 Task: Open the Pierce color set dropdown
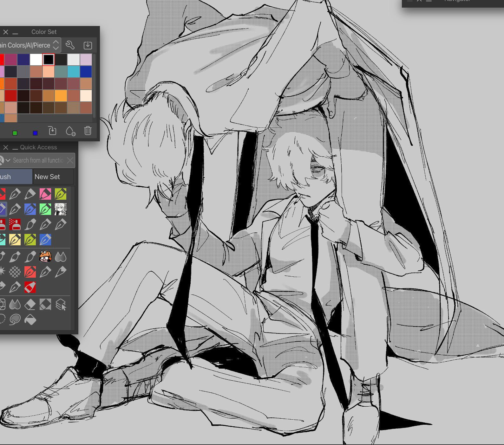(x=56, y=45)
